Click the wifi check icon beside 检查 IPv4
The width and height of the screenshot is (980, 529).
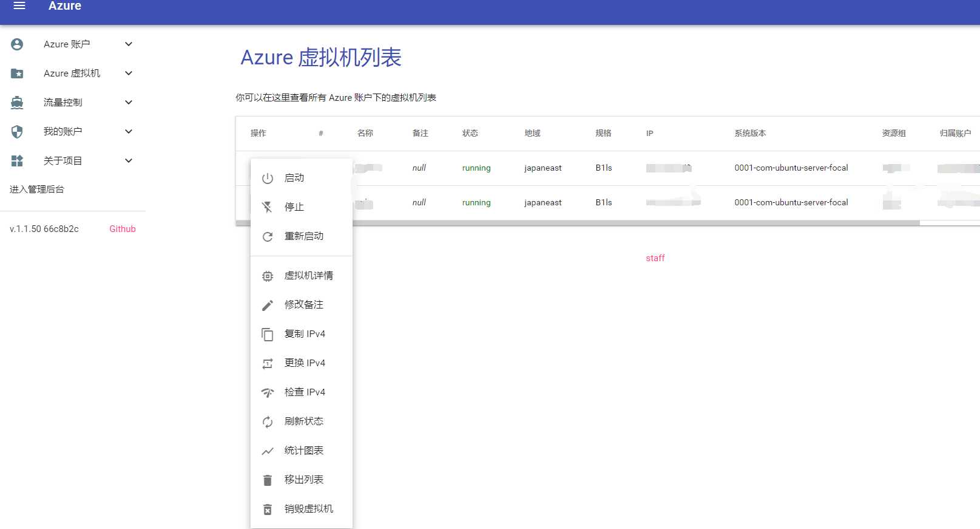point(268,393)
